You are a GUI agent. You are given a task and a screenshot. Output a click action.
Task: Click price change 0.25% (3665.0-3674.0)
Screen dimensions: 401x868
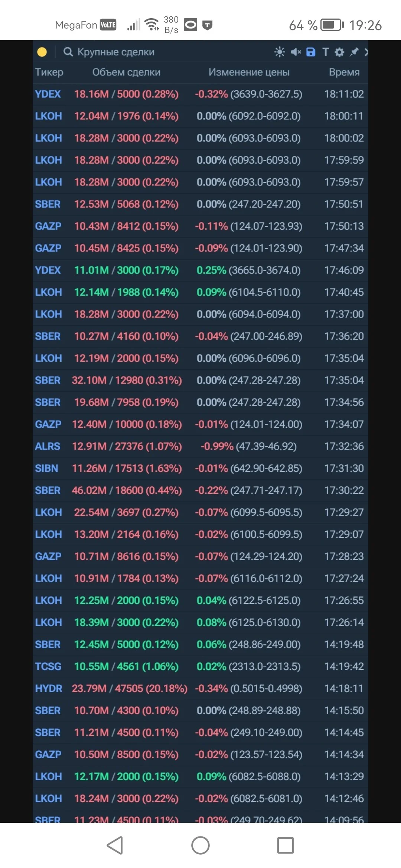(x=248, y=270)
